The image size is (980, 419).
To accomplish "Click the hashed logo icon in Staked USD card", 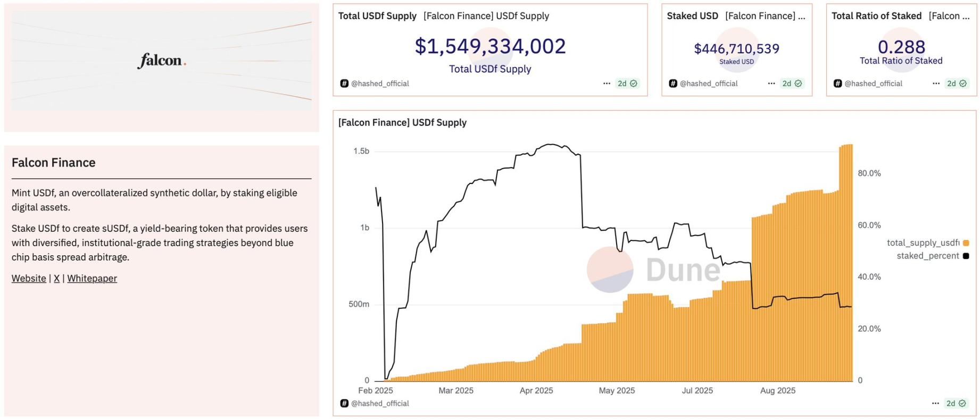I will 673,83.
